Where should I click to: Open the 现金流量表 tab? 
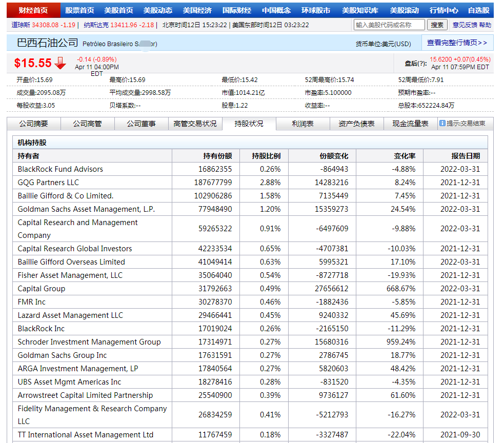click(411, 124)
